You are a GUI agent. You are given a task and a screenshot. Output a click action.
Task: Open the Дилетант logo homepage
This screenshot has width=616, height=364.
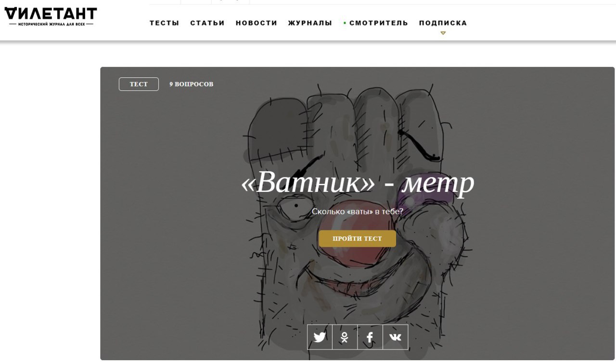tap(50, 17)
